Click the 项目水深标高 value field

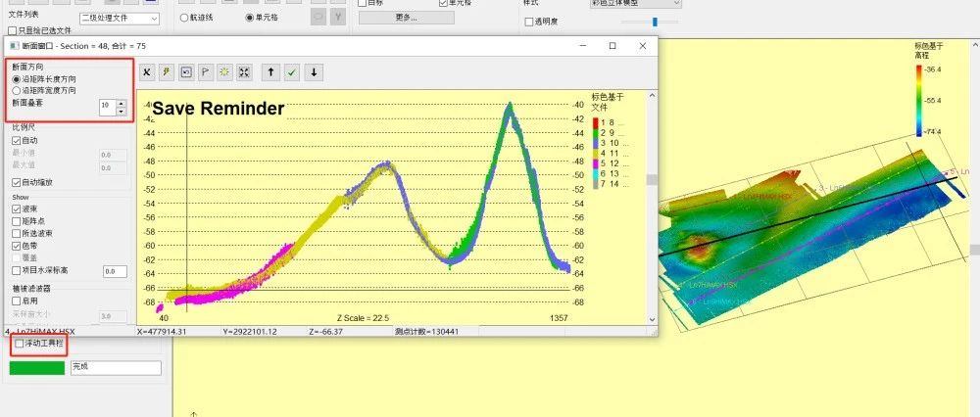coord(115,271)
